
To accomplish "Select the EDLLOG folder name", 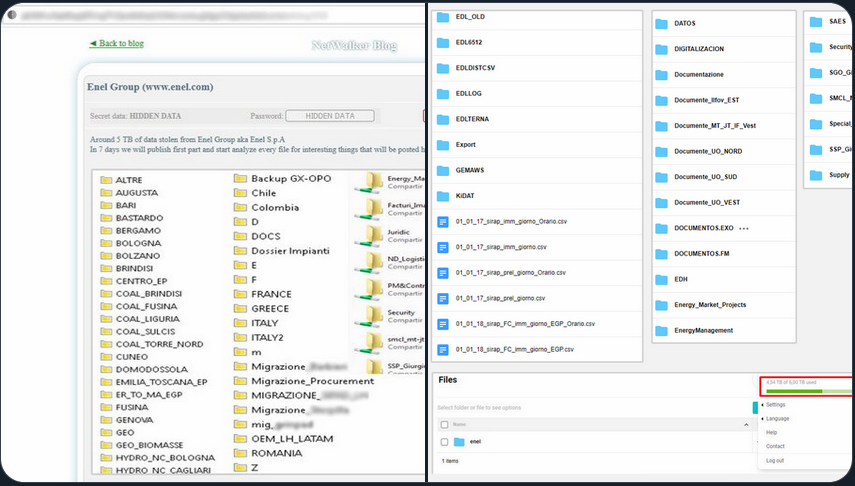I will coord(468,94).
